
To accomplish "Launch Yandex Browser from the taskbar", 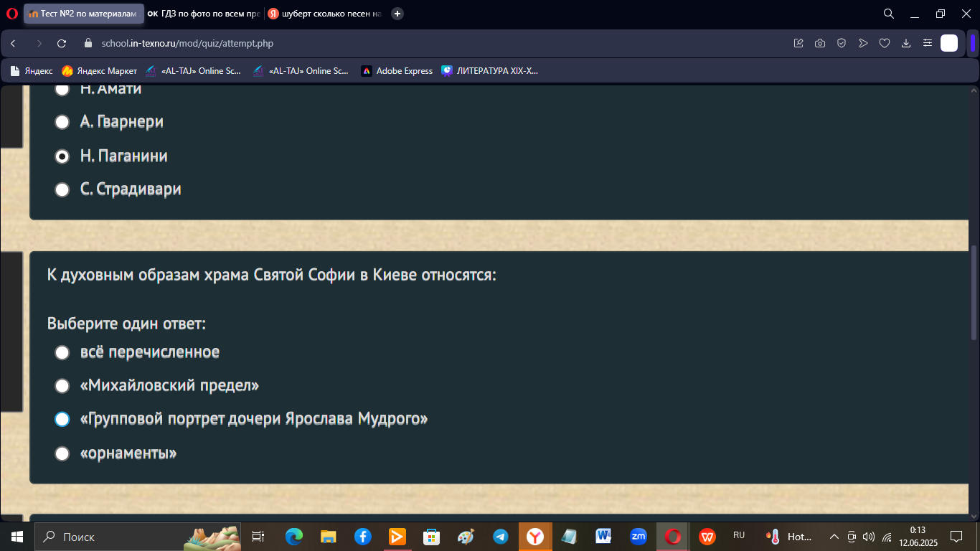I will (534, 537).
